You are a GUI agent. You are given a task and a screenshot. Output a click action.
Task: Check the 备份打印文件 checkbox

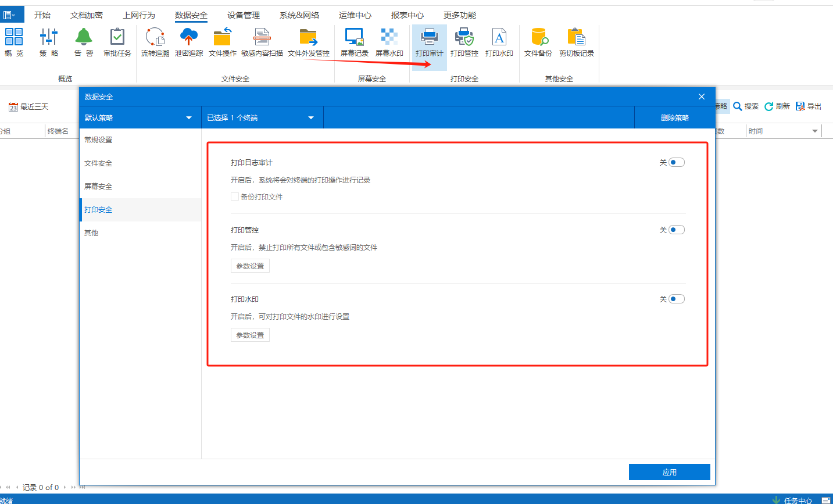[235, 197]
